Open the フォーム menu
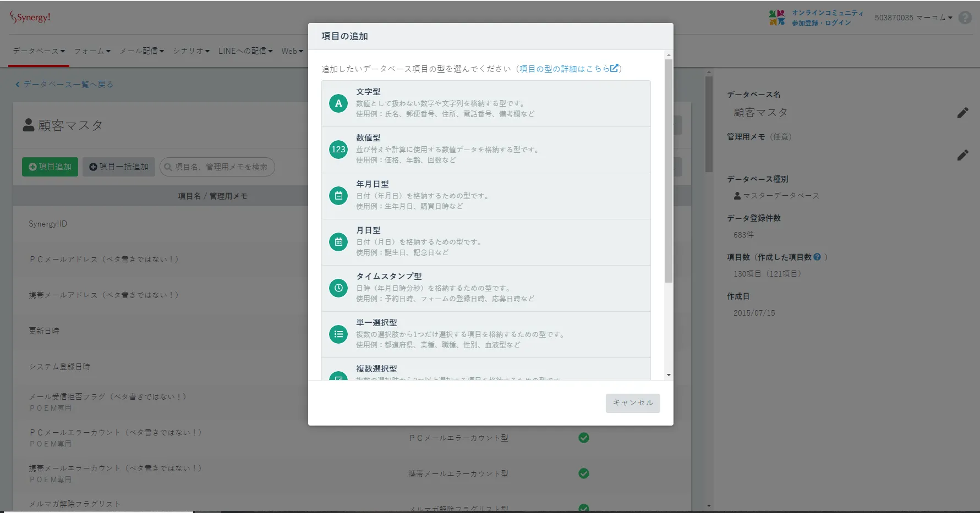980x513 pixels. 92,51
